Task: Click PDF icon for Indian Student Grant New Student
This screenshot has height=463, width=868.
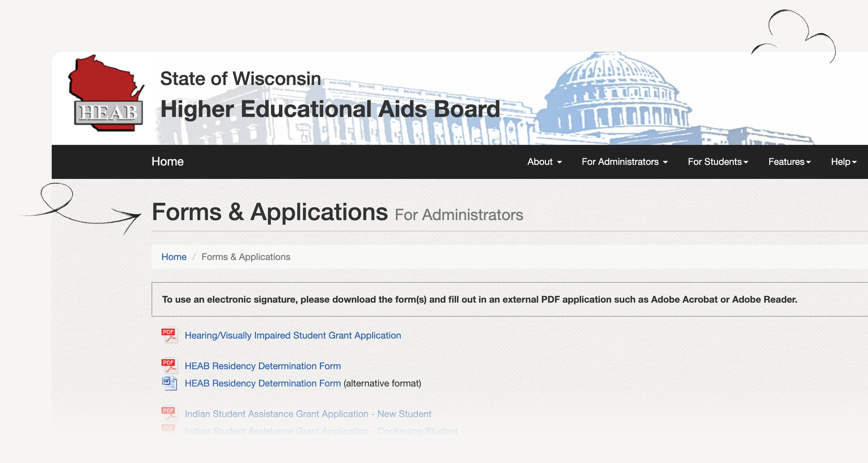Action: click(169, 413)
